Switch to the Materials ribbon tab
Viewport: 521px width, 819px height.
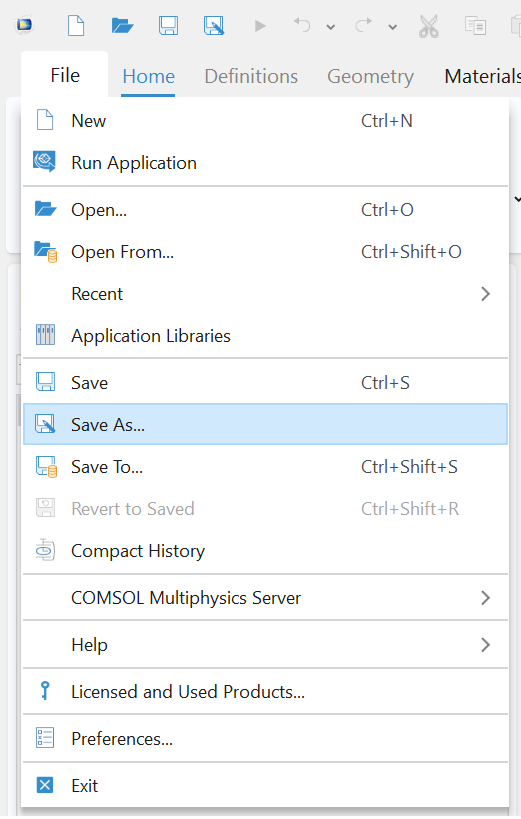click(x=482, y=76)
